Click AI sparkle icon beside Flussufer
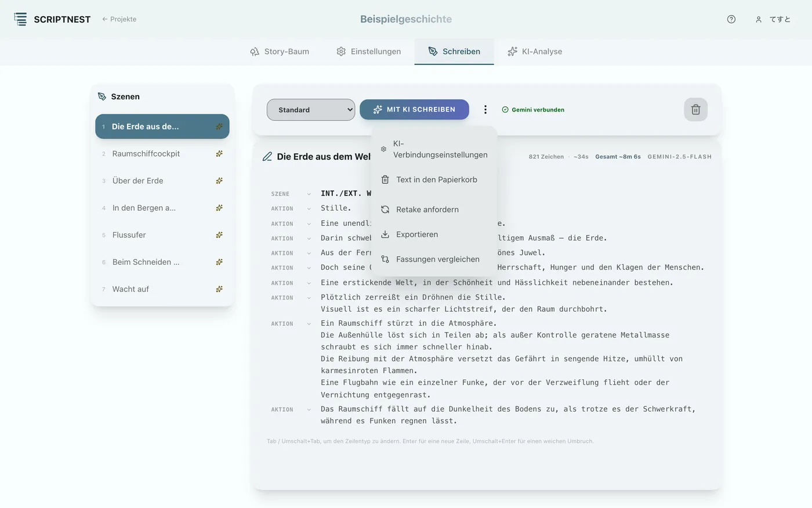Image resolution: width=812 pixels, height=508 pixels. pyautogui.click(x=219, y=235)
